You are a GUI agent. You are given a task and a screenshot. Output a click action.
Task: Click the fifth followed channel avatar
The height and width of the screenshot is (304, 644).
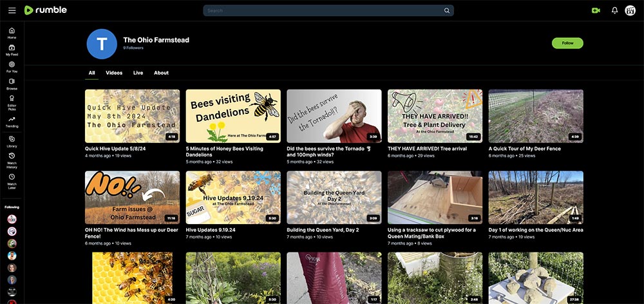tap(12, 268)
